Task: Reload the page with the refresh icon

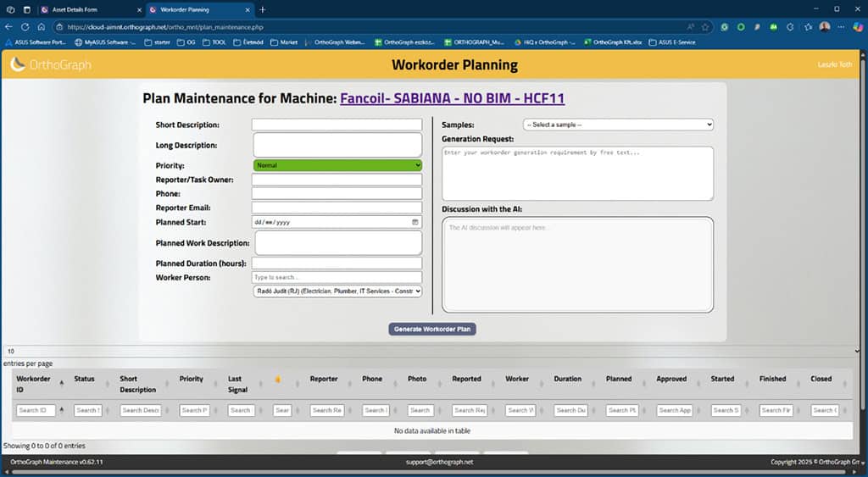Action: click(25, 26)
